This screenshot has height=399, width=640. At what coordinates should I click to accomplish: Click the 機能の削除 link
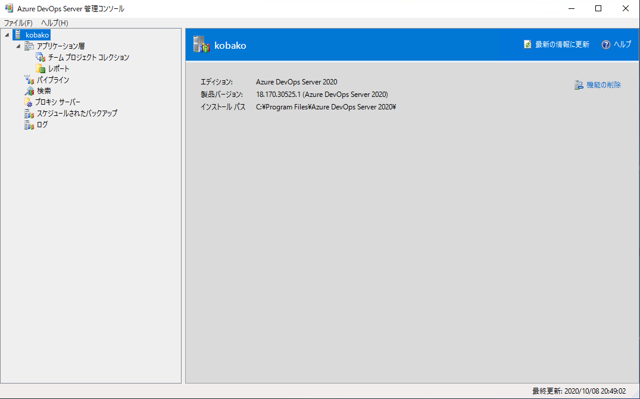click(x=603, y=85)
